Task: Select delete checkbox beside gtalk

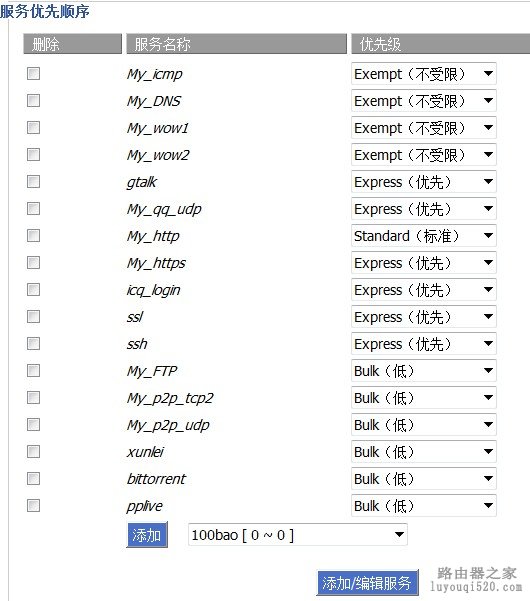Action: 33,181
